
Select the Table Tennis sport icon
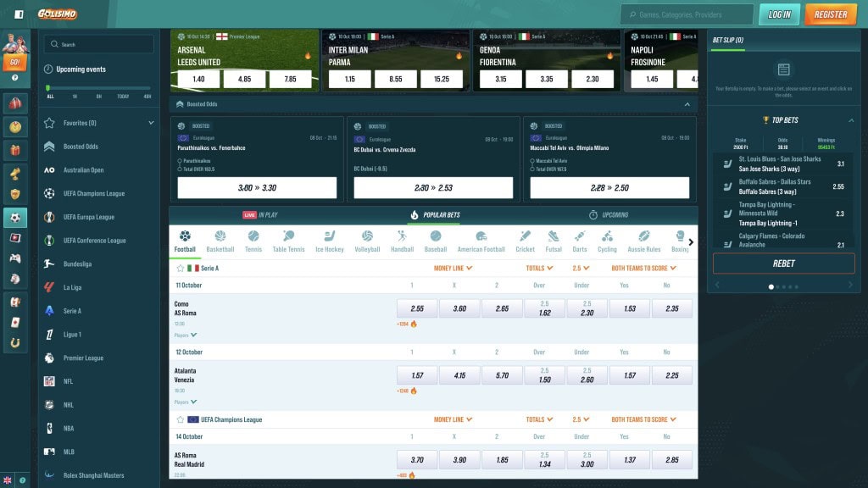point(288,241)
